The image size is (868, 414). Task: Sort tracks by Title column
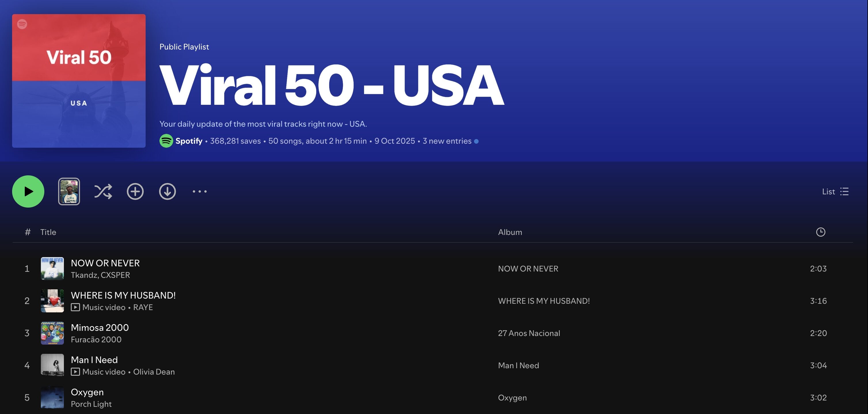48,232
